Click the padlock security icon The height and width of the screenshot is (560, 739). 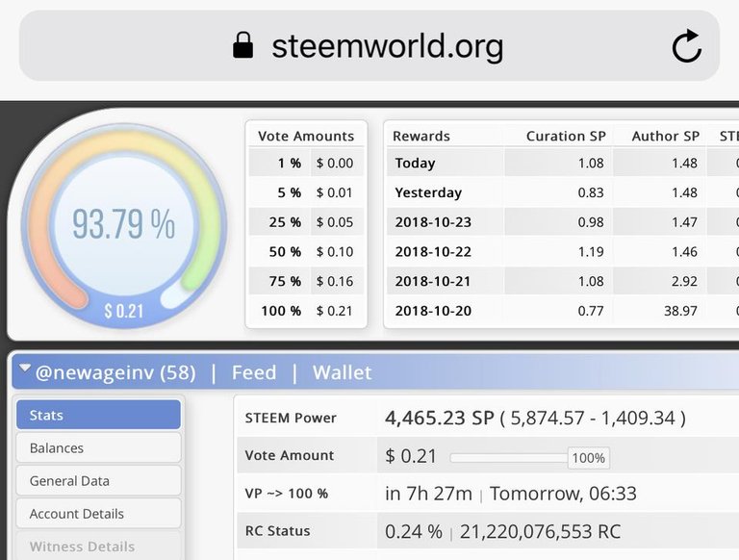[x=243, y=45]
